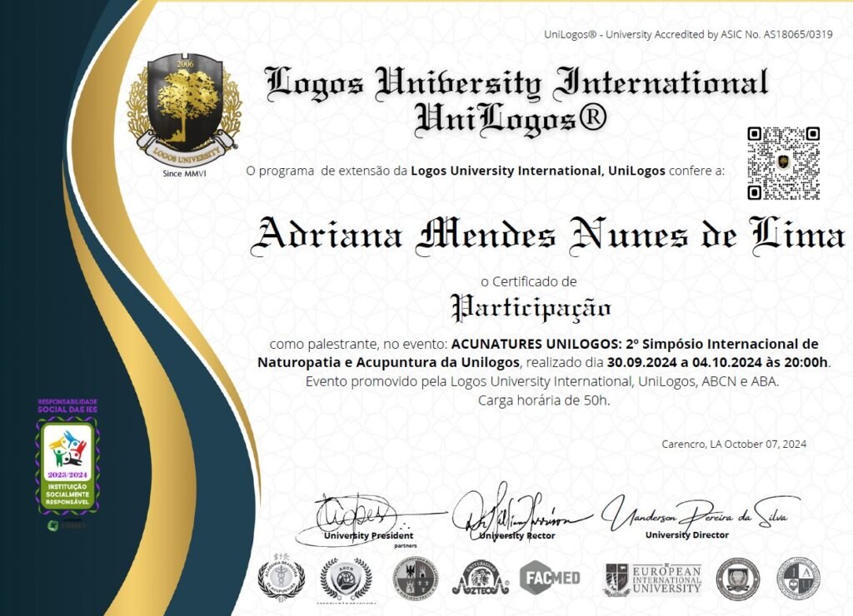Click the ASIC accreditation number text

point(688,34)
